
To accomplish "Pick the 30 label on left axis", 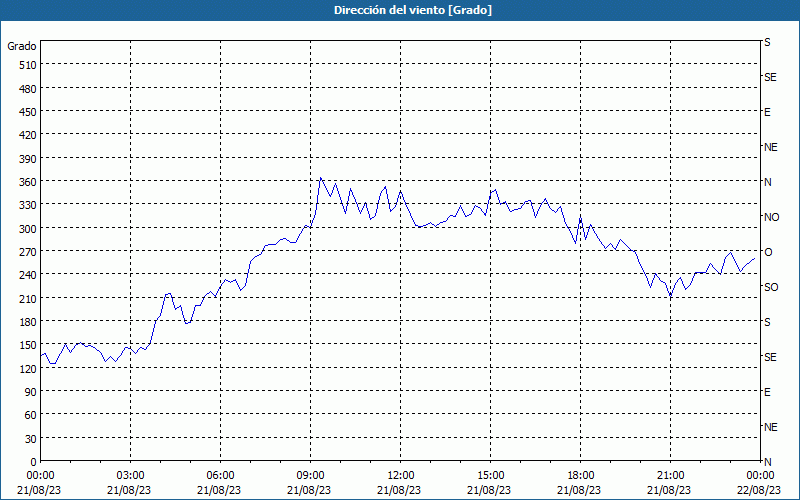I will click(x=31, y=439).
